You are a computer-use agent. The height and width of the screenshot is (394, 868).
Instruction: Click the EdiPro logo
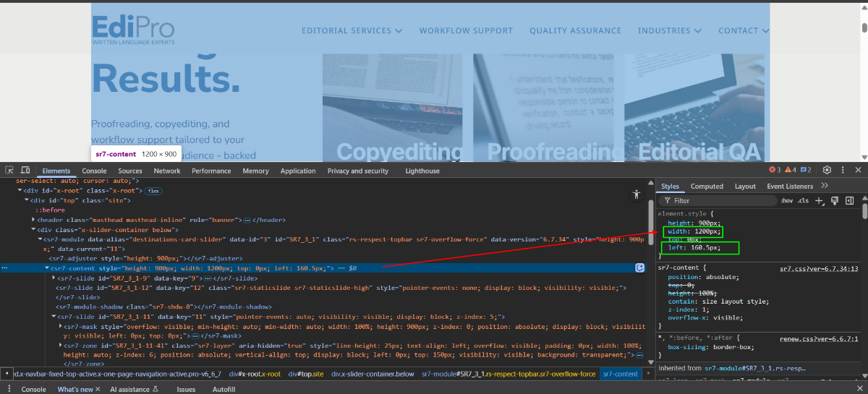click(134, 30)
